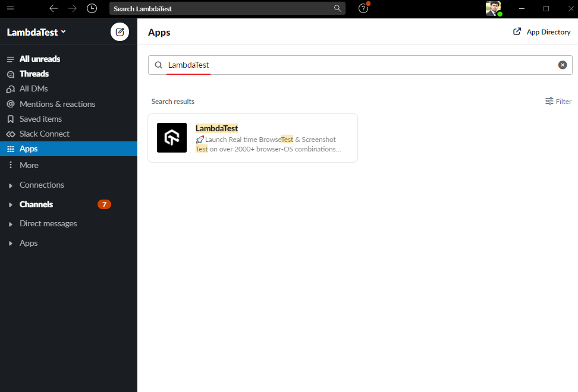This screenshot has height=392, width=578.
Task: Open the LambdaTest app from search results
Action: (x=253, y=138)
